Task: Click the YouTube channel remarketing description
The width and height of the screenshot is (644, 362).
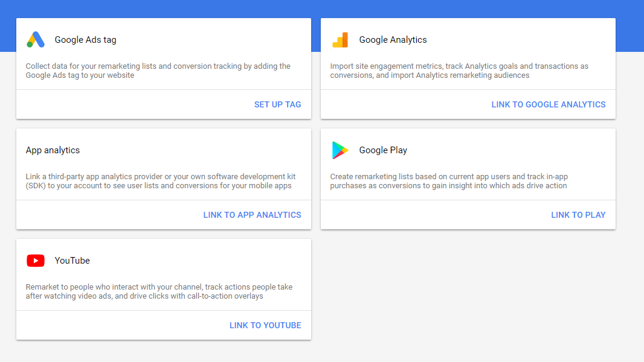Action: 158,291
